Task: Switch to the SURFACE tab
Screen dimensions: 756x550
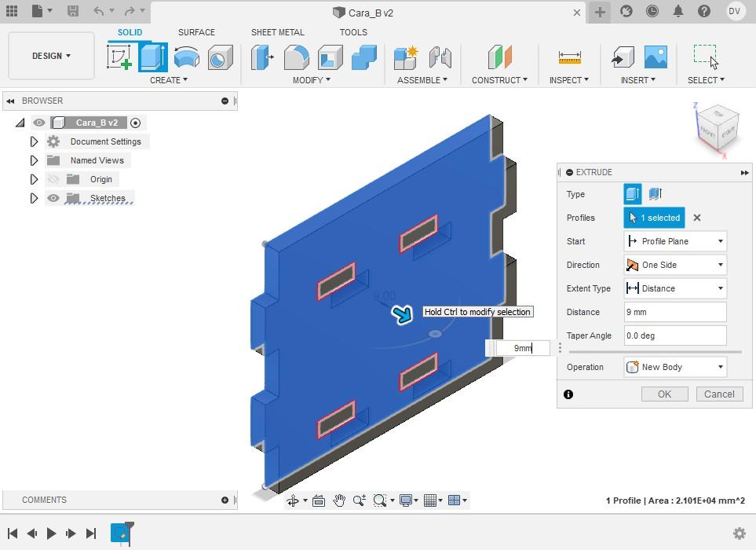Action: (x=196, y=32)
